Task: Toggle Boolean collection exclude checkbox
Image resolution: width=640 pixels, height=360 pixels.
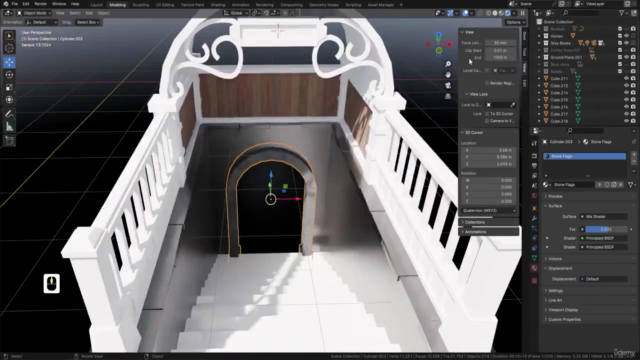Action: [x=620, y=29]
